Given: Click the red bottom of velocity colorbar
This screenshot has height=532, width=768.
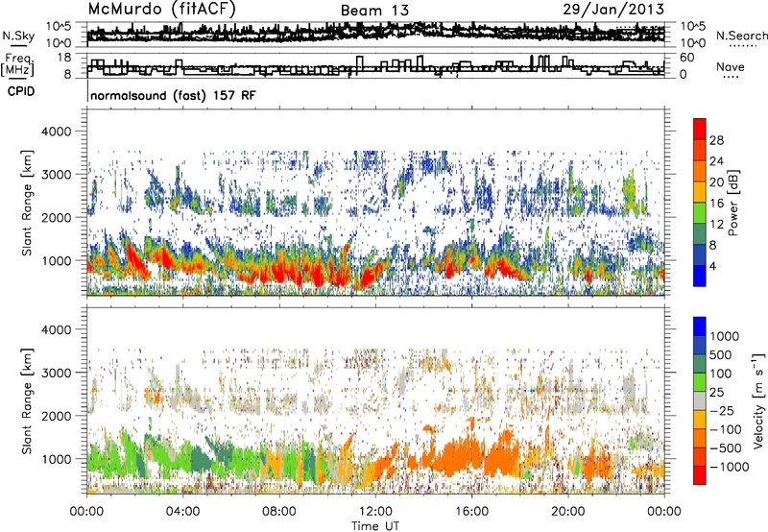Looking at the screenshot, I should (700, 475).
